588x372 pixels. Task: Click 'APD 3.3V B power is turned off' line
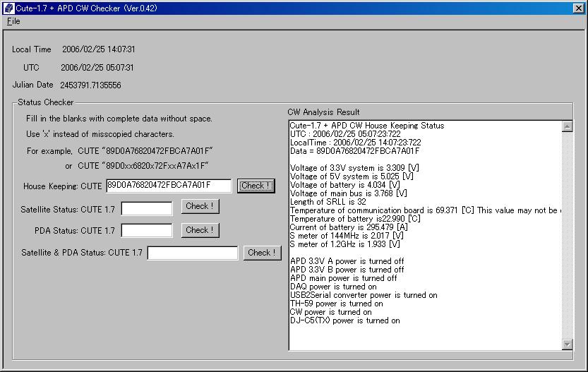[x=347, y=270]
